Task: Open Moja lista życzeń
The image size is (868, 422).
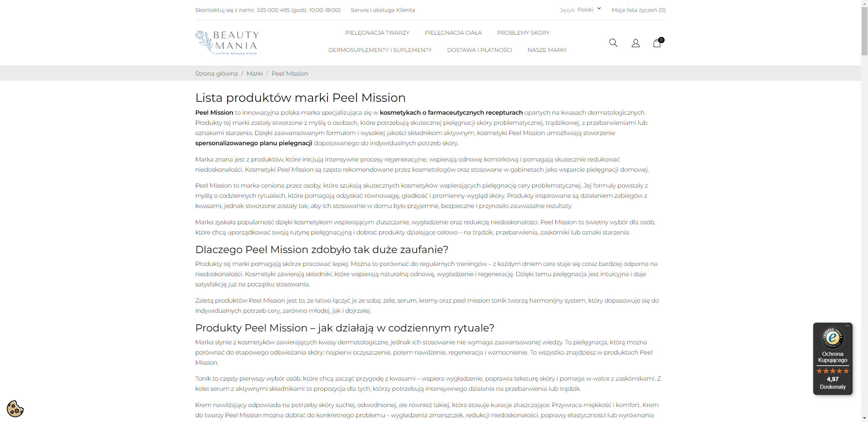Action: click(638, 10)
